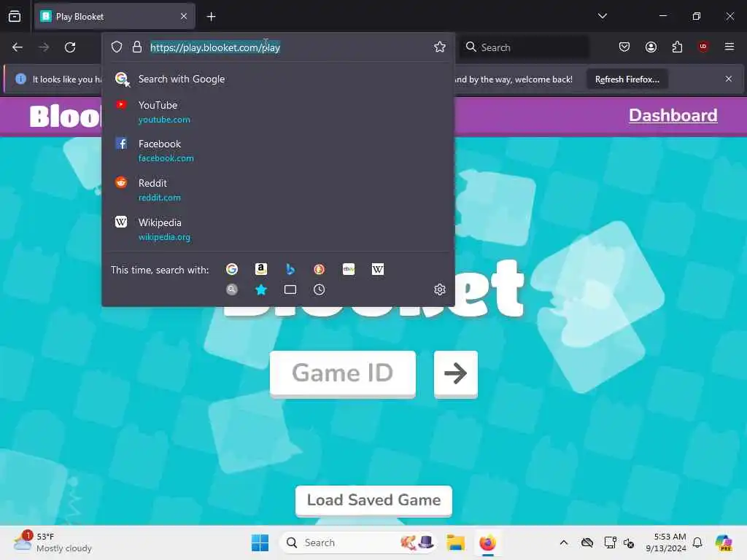
Task: Open the Windows Start menu
Action: [x=260, y=542]
